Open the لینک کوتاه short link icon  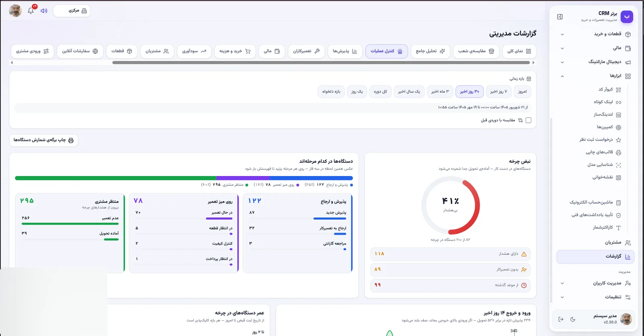pos(619,102)
